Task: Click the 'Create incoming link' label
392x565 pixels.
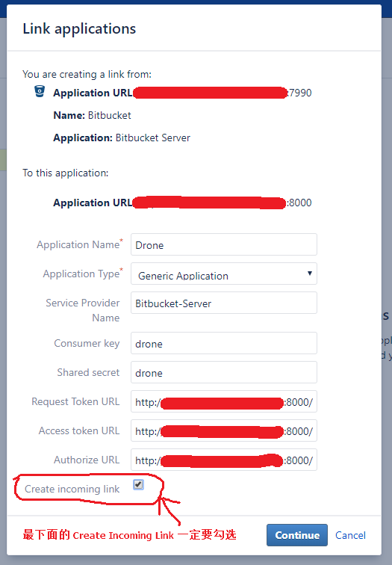Action: tap(72, 489)
